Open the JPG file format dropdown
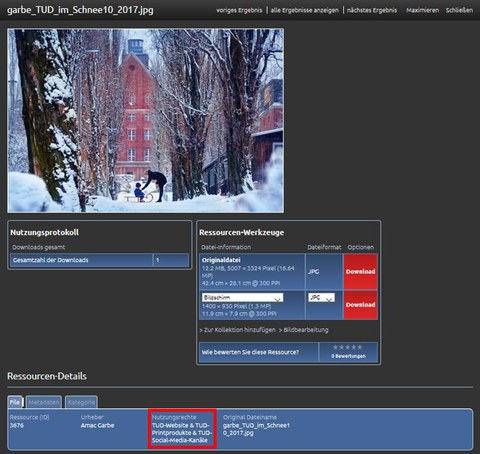Image resolution: width=480 pixels, height=454 pixels. (x=321, y=297)
